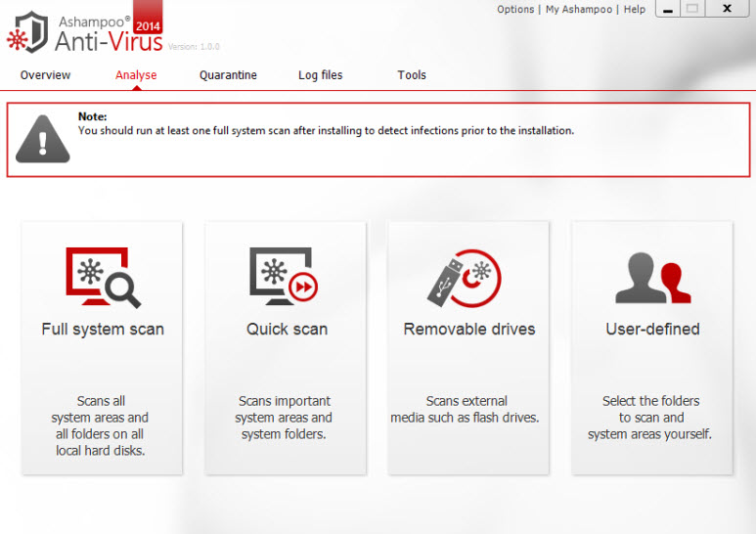Click the note message about full system scan
The height and width of the screenshot is (534, 756).
point(326,131)
